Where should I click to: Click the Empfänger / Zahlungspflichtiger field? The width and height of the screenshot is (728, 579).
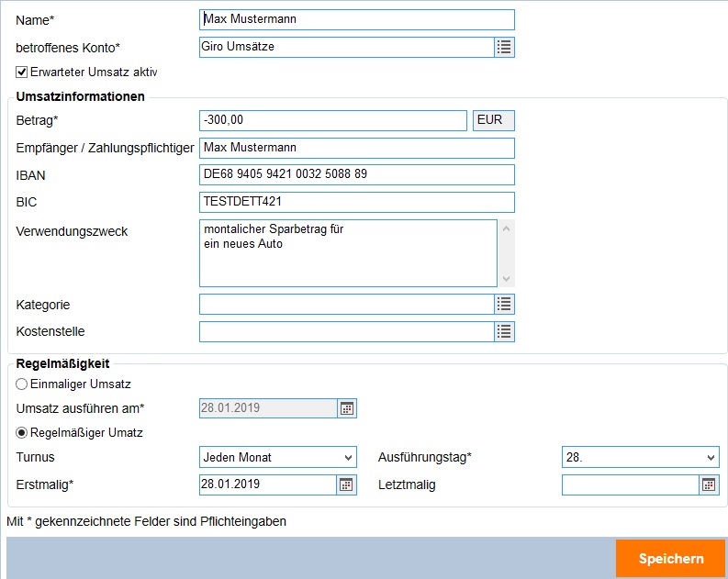pyautogui.click(x=356, y=148)
